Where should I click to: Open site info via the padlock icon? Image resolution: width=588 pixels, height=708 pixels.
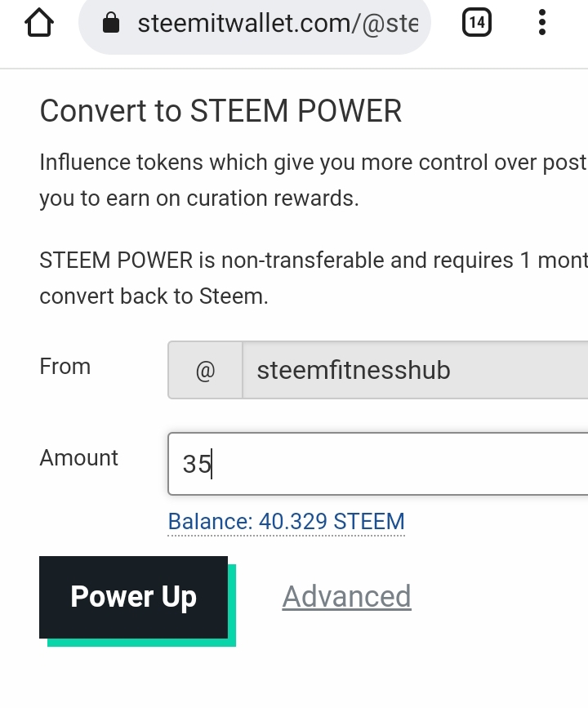coord(111,23)
